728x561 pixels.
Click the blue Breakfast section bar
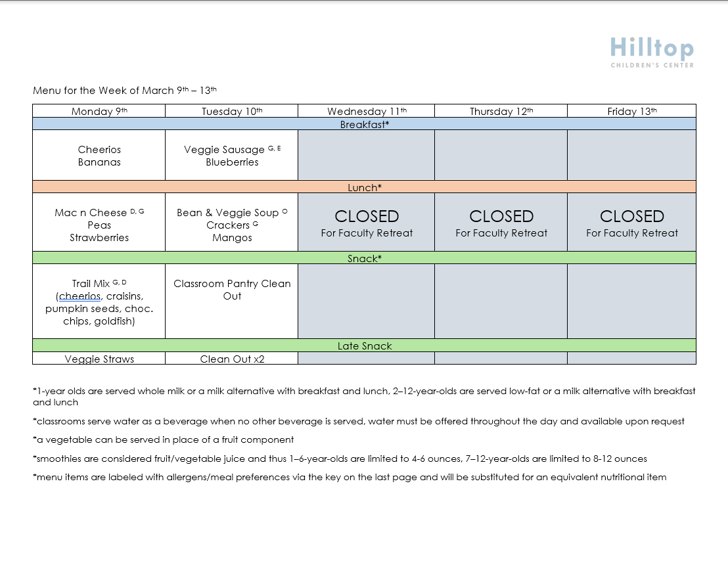[364, 124]
